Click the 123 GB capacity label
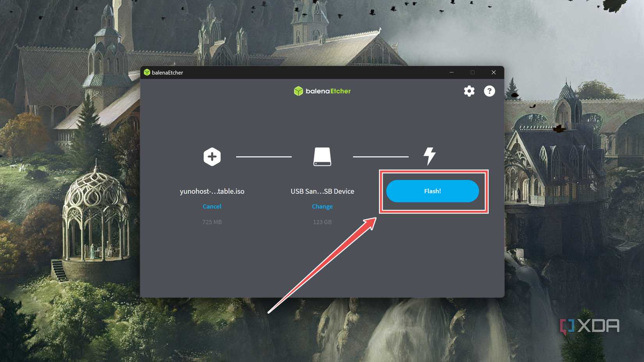Image resolution: width=644 pixels, height=362 pixels. [322, 222]
